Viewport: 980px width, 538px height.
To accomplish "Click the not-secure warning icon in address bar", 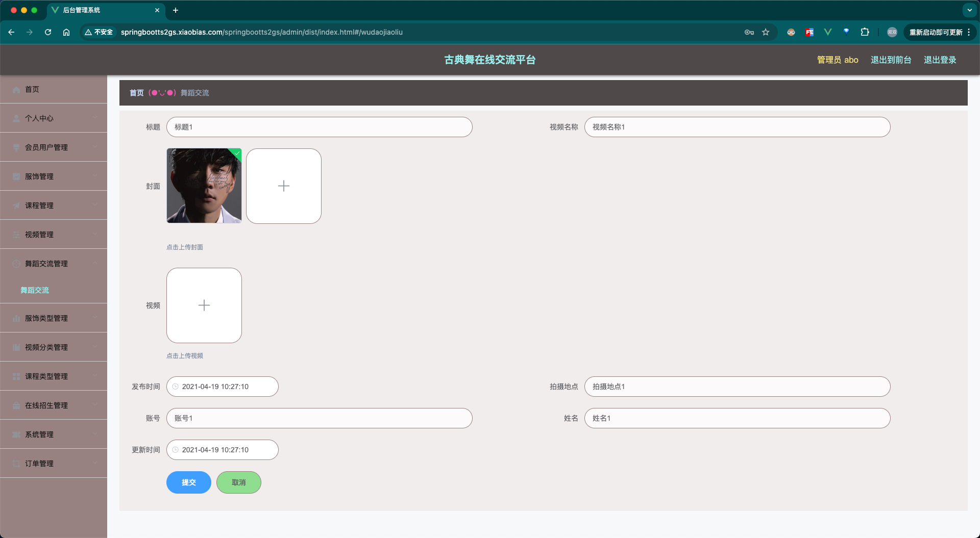I will coord(88,32).
